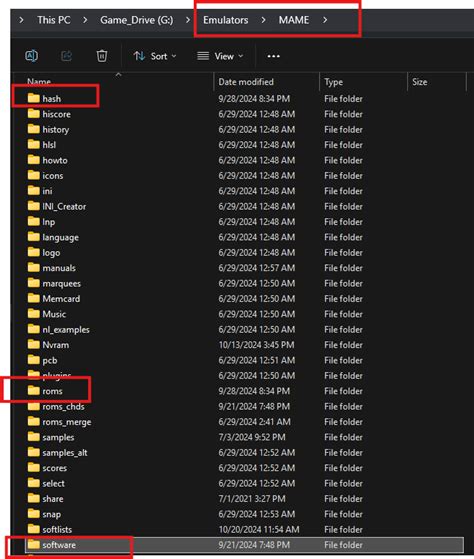Viewport: 474px width, 559px height.
Task: Select the software folder icon
Action: [x=34, y=544]
